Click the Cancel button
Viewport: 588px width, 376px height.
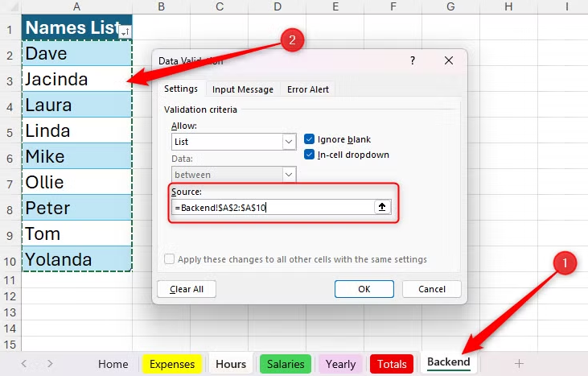click(x=432, y=289)
